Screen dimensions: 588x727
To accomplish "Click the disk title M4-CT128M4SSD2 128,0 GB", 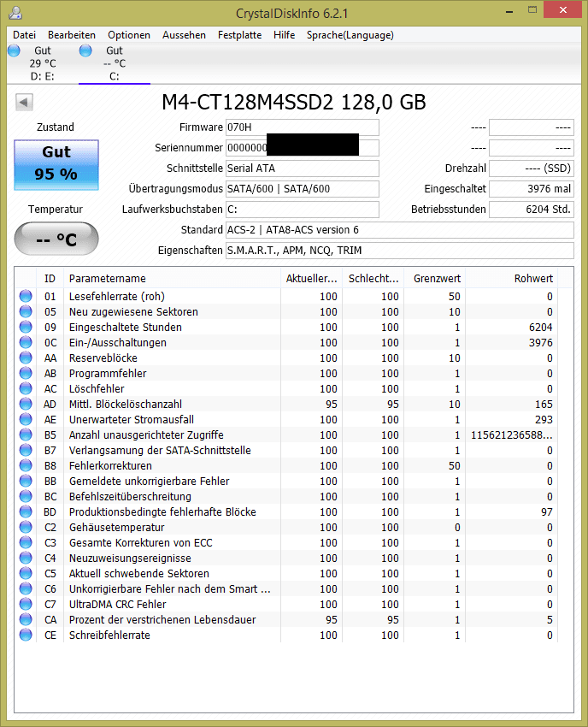I will tap(294, 103).
